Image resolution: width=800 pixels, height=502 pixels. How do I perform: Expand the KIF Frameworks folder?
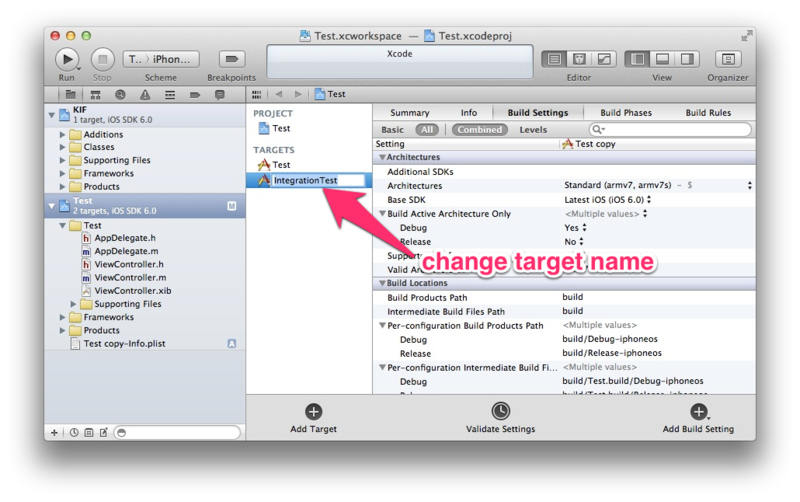tap(62, 174)
